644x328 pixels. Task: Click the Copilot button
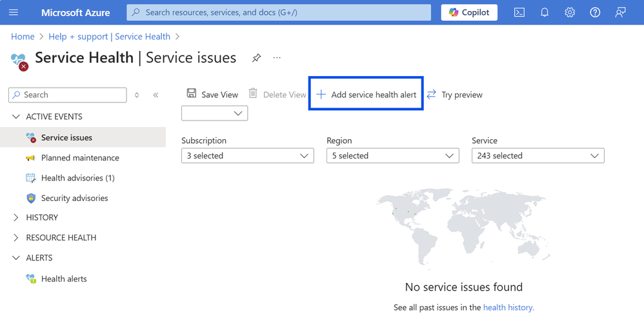click(x=469, y=12)
